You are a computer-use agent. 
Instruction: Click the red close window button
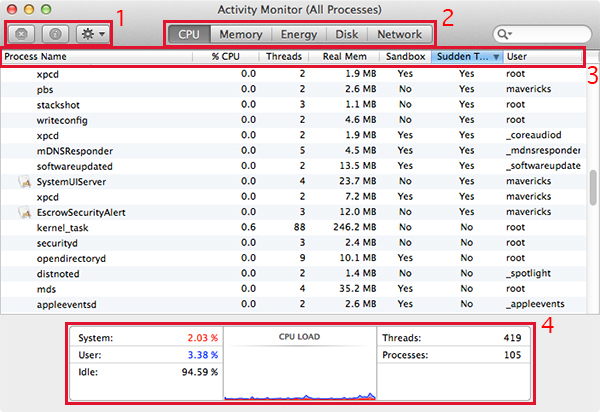(12, 9)
